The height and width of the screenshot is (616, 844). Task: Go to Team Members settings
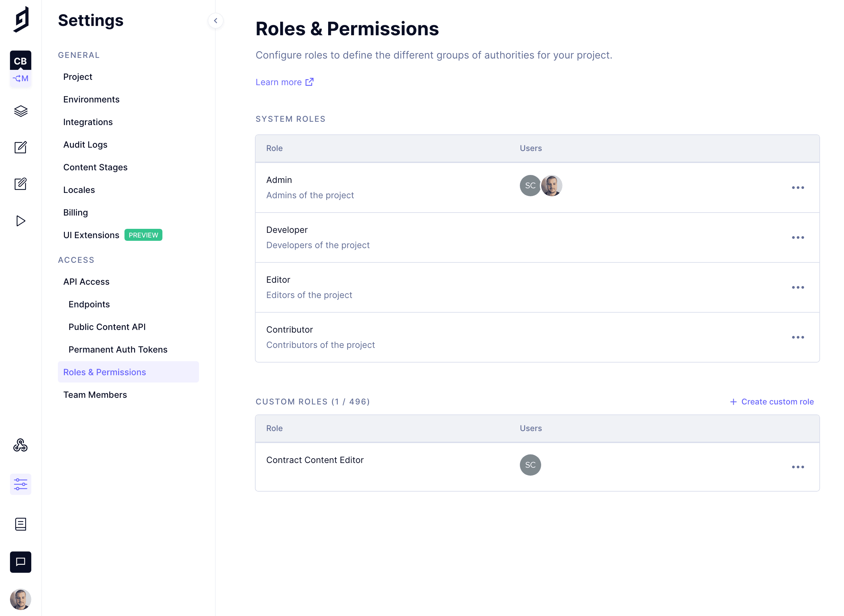pos(95,394)
